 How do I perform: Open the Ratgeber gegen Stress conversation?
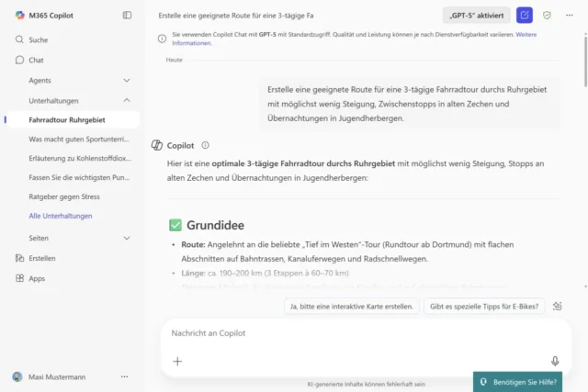(x=67, y=196)
